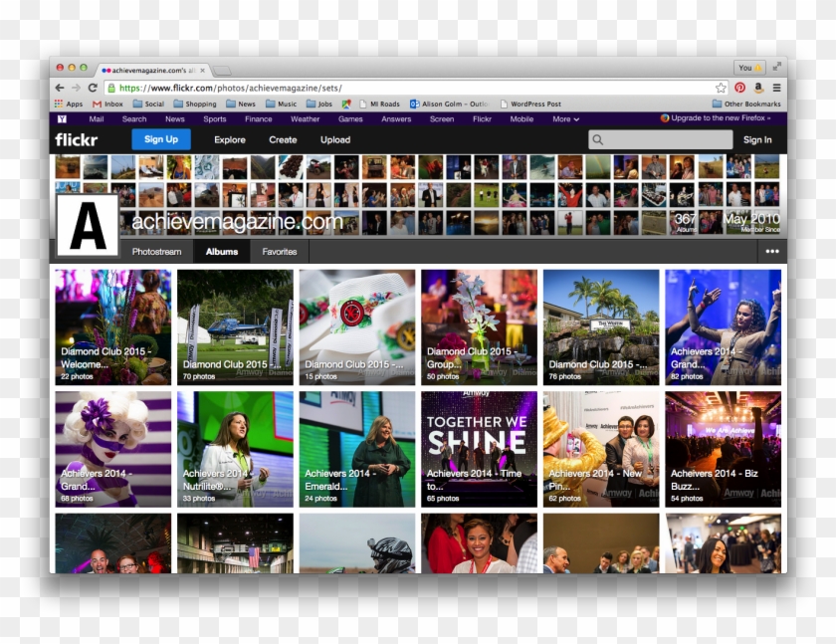The width and height of the screenshot is (836, 644).
Task: Bookmark this page with the star icon
Action: coord(721,88)
